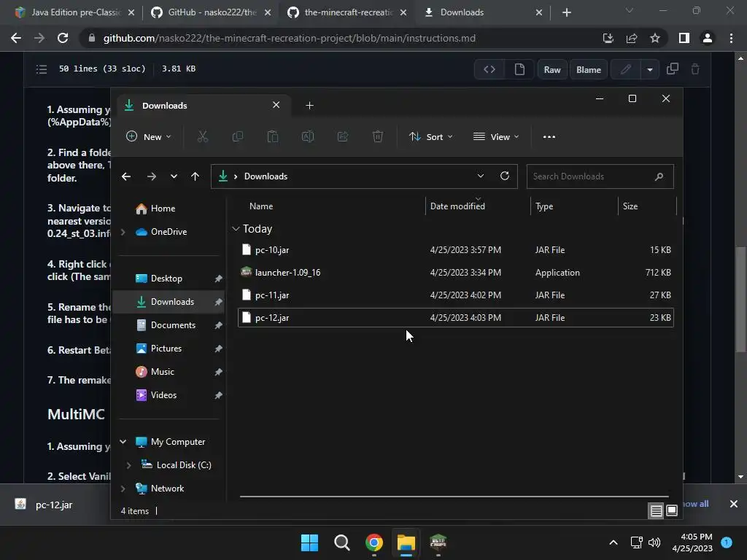The width and height of the screenshot is (747, 560).
Task: Open taskbar Search
Action: click(341, 542)
